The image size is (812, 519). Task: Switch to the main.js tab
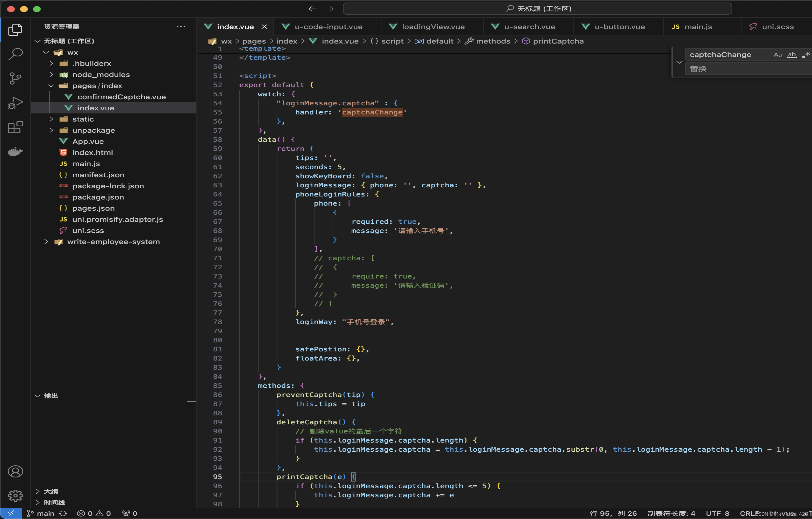click(x=702, y=26)
